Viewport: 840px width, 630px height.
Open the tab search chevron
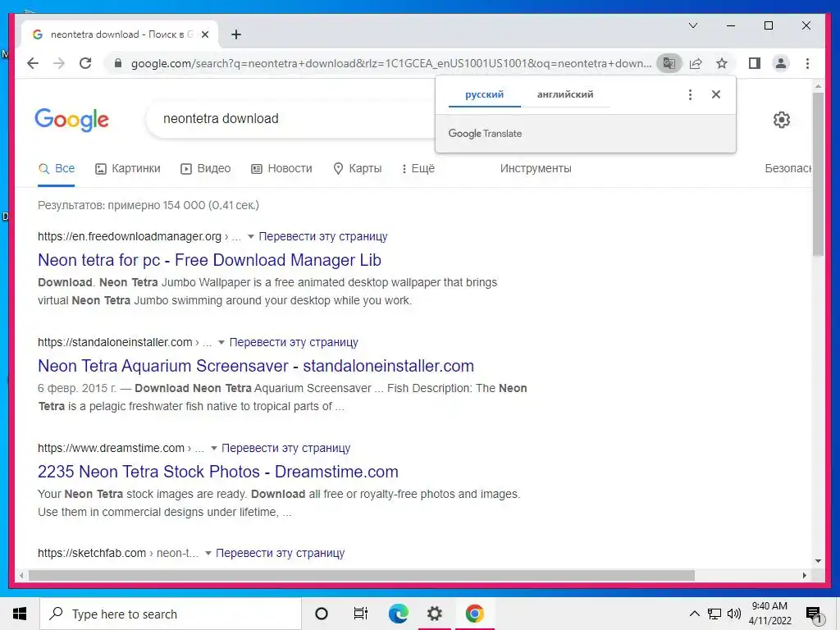pyautogui.click(x=692, y=25)
